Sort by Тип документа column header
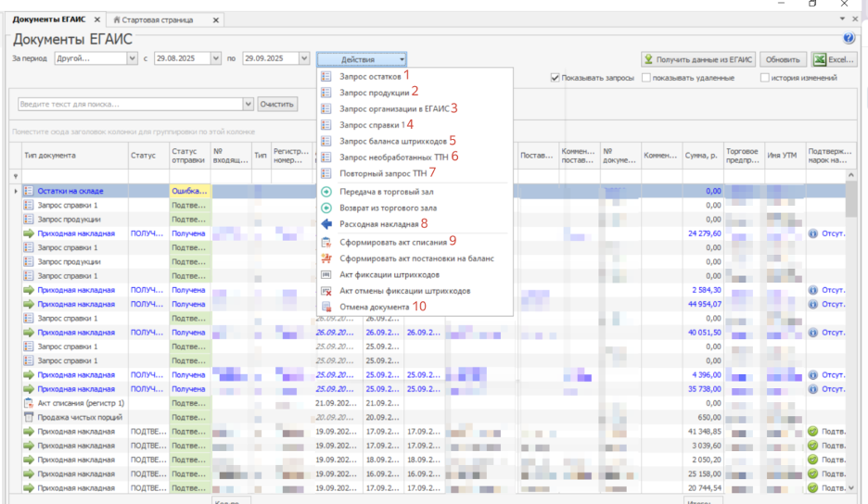Screen dimensions: 868x504 [x=75, y=156]
